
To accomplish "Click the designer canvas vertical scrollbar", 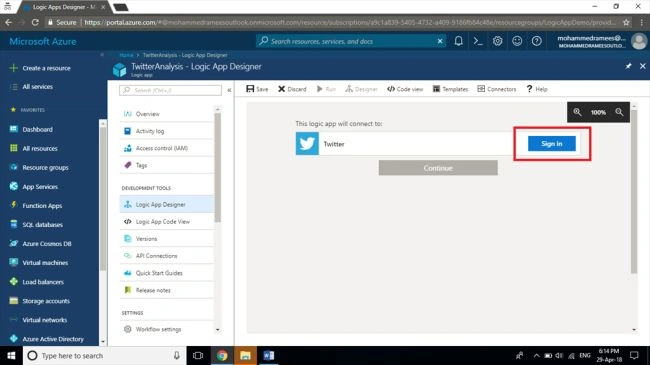I will [x=634, y=192].
